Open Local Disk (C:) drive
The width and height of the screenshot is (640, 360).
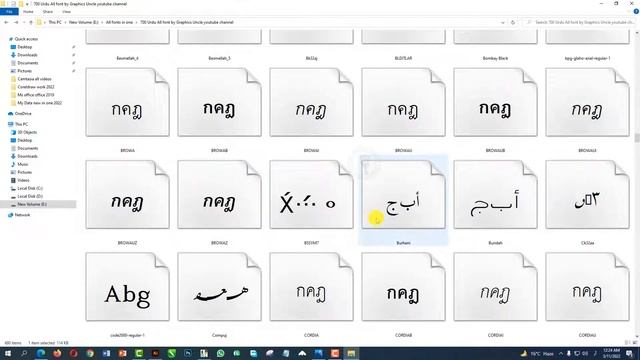(30, 188)
